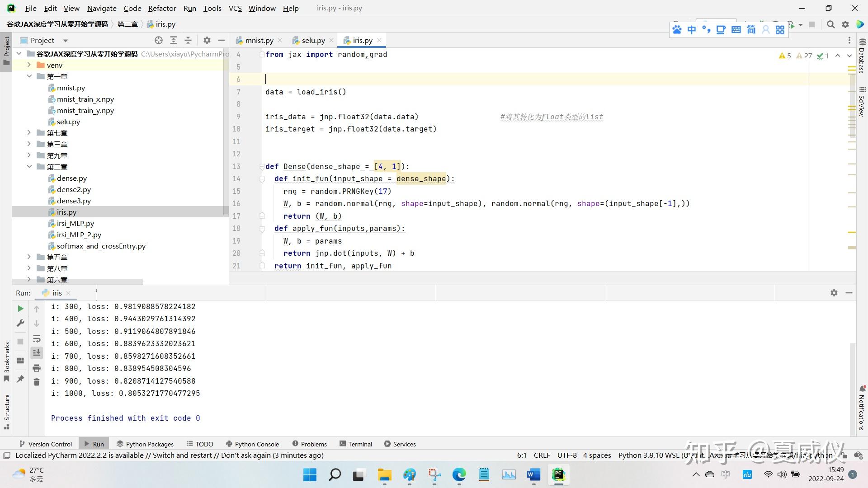Collapse the 第二章 folder

pos(29,167)
